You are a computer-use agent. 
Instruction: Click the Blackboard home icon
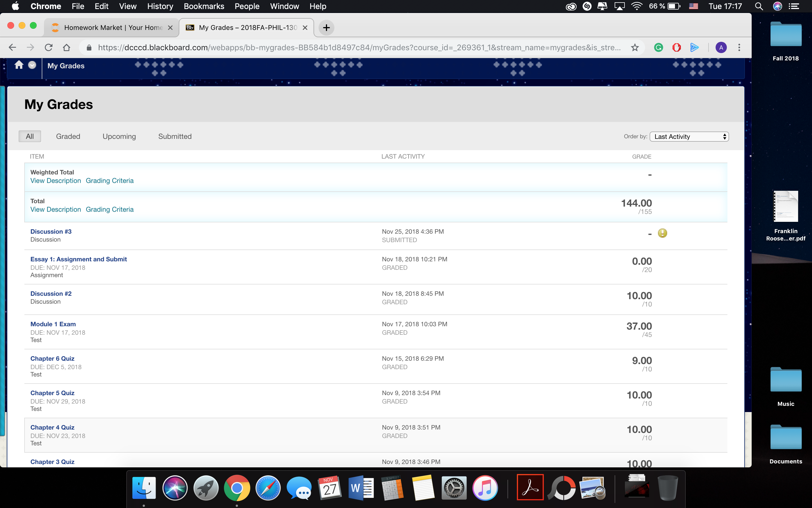(x=19, y=65)
